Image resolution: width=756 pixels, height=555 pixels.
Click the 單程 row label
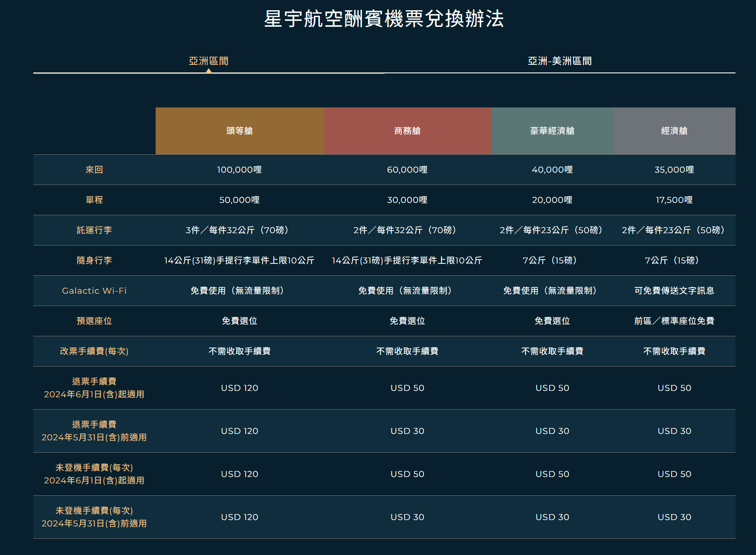(94, 200)
